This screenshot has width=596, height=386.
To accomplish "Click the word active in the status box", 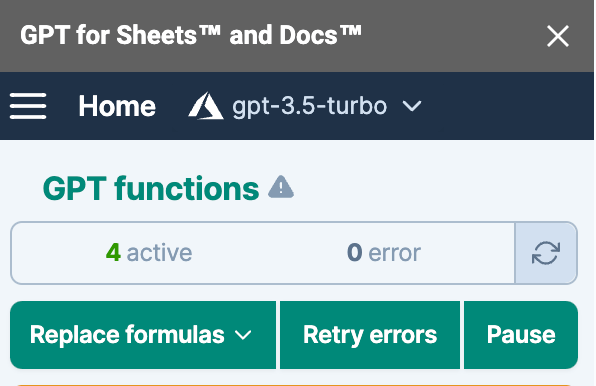I will click(159, 253).
